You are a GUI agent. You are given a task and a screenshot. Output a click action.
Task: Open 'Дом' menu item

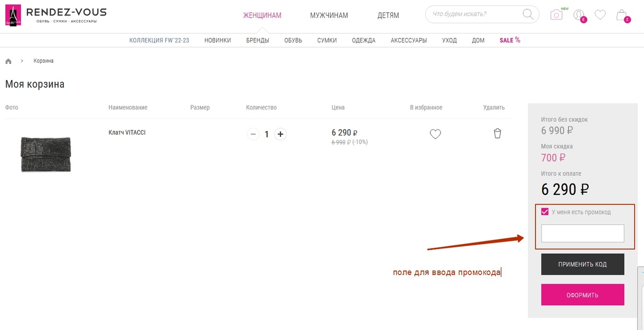478,40
